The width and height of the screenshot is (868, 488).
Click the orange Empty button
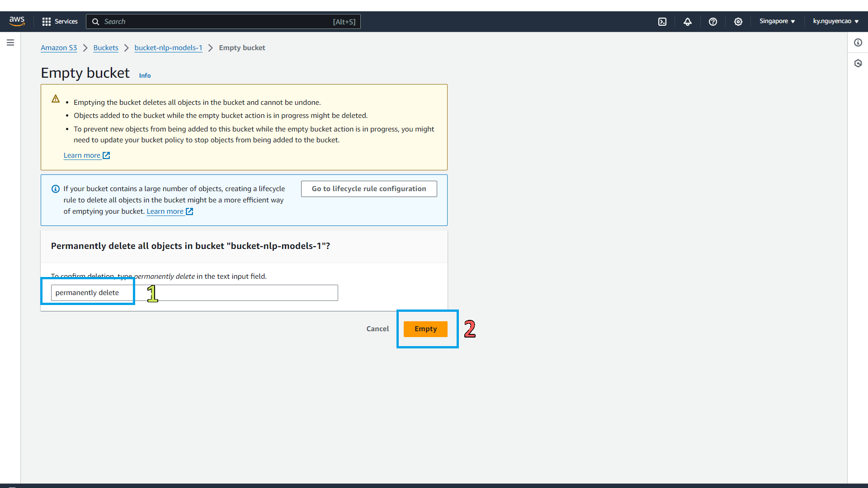coord(425,329)
